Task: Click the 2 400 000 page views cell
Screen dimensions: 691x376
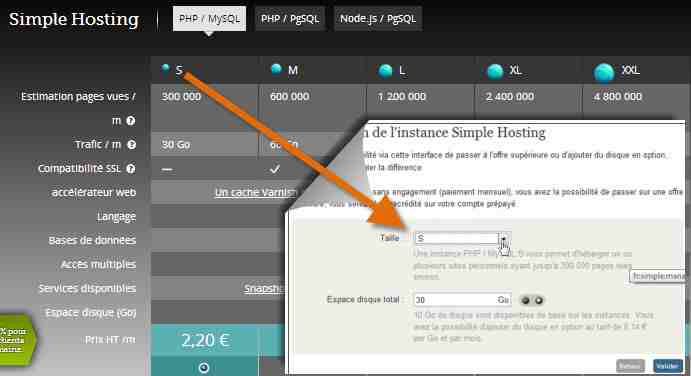Action: point(528,102)
